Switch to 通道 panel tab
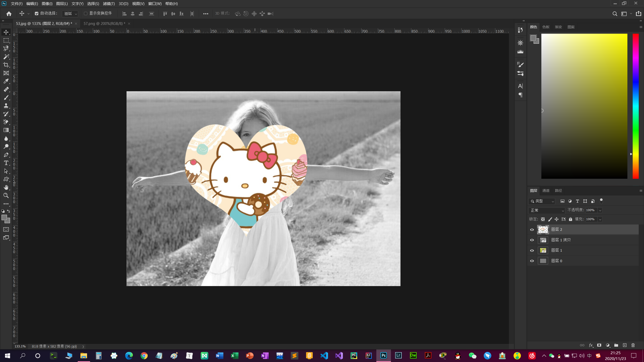 click(546, 191)
